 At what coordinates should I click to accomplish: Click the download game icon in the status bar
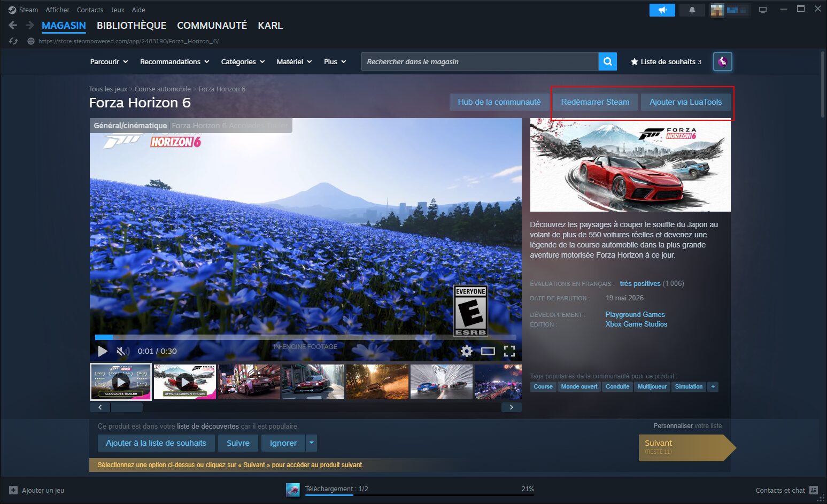coord(293,490)
